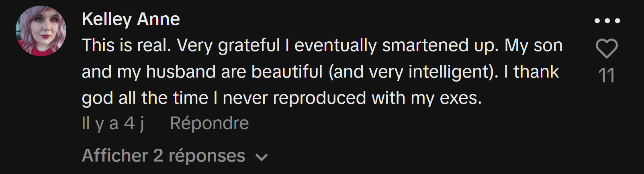Click the like count of 11
This screenshot has height=174, width=644.
click(x=606, y=76)
